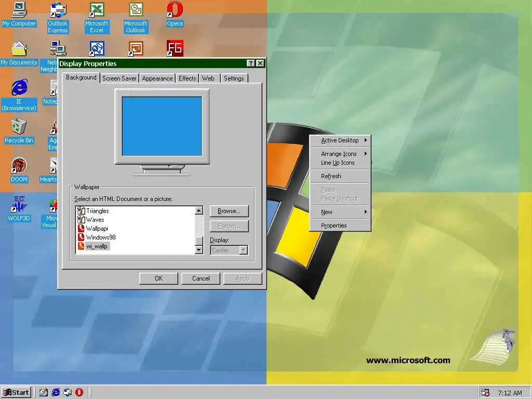Viewport: 532px width, 399px height.
Task: Click the Opera desktop shortcut
Action: pyautogui.click(x=175, y=14)
